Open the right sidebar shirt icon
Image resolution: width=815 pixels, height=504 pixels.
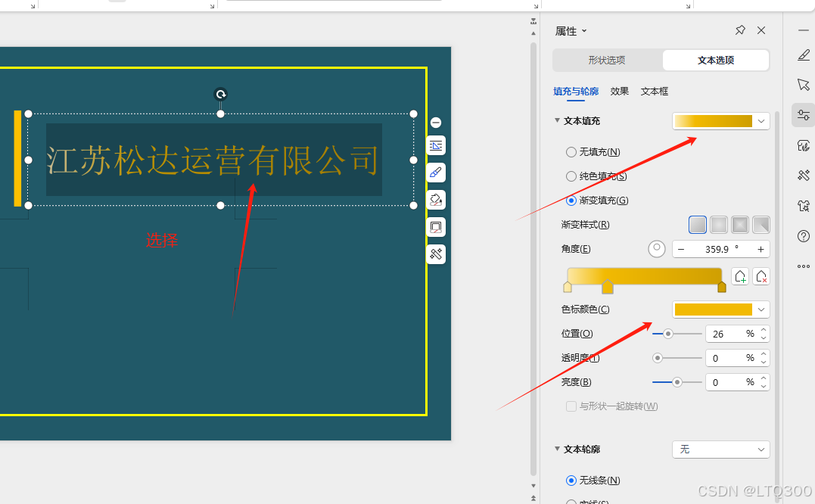click(804, 206)
